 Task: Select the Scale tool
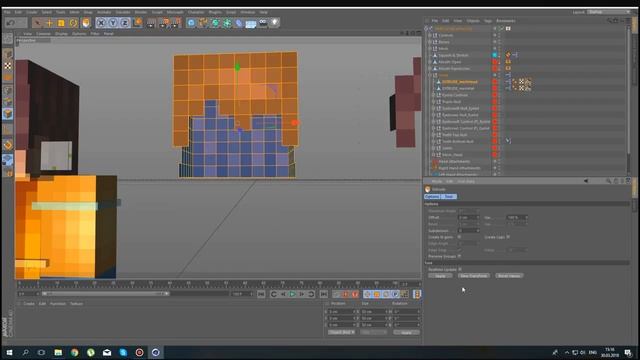pyautogui.click(x=61, y=23)
